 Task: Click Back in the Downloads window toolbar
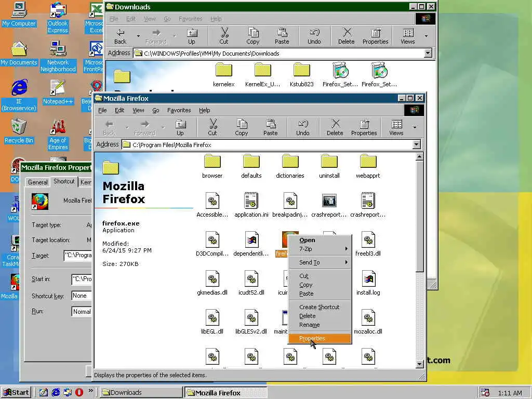pyautogui.click(x=120, y=36)
